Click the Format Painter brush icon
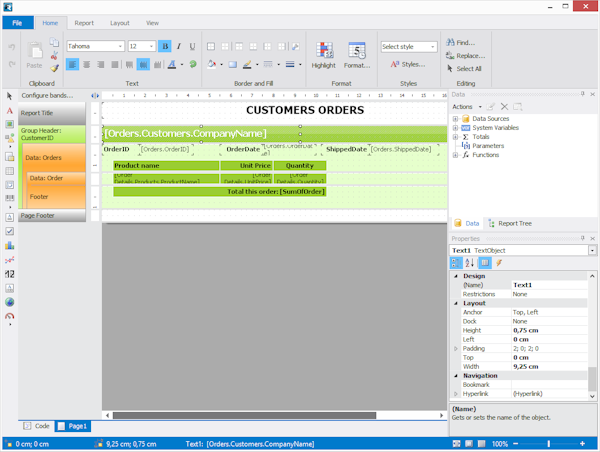This screenshot has width=600, height=452. (x=54, y=68)
